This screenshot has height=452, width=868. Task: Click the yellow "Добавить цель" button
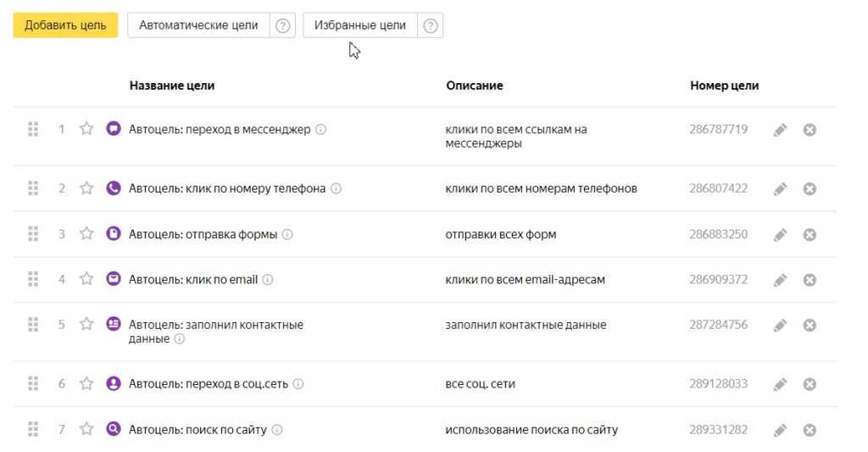(65, 25)
